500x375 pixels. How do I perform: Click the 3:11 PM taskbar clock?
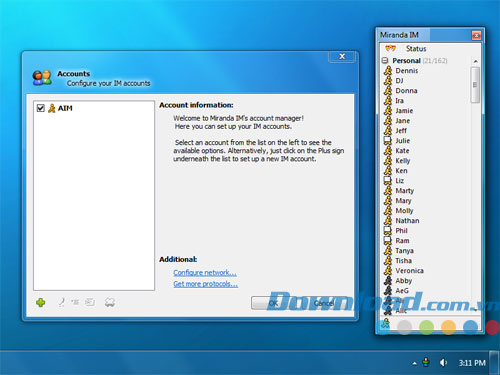pos(472,363)
